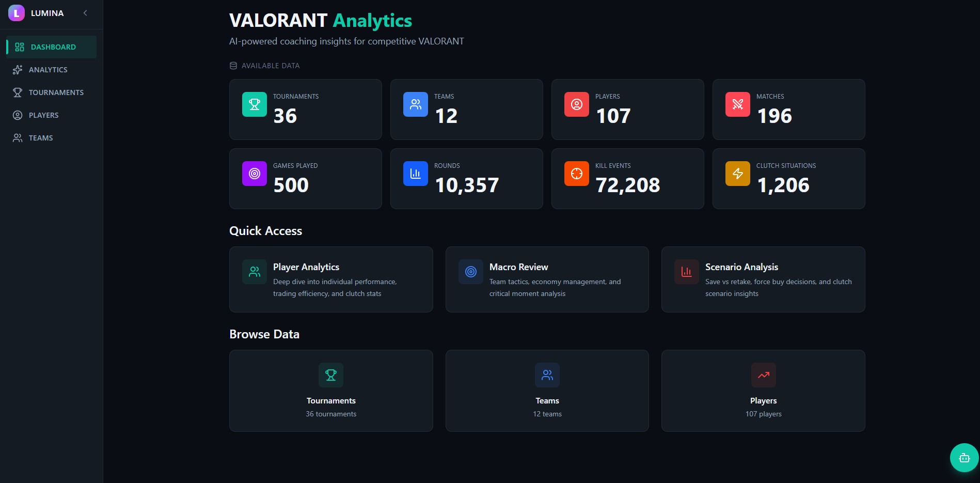Open the Scenario Analysis quick access card

(x=763, y=279)
